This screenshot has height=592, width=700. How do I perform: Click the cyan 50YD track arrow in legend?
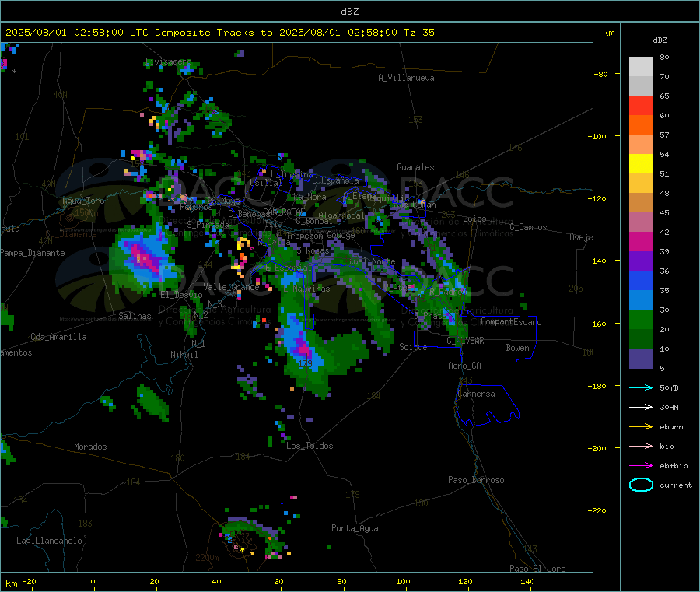(x=641, y=387)
